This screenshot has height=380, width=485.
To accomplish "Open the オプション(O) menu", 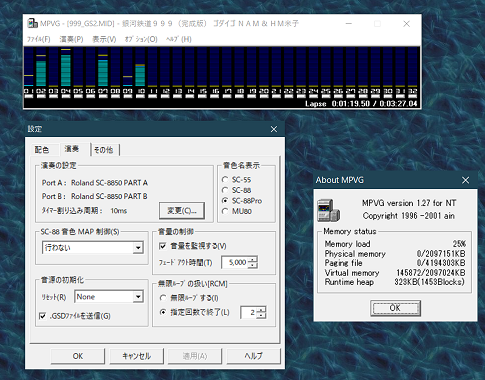I will click(141, 39).
